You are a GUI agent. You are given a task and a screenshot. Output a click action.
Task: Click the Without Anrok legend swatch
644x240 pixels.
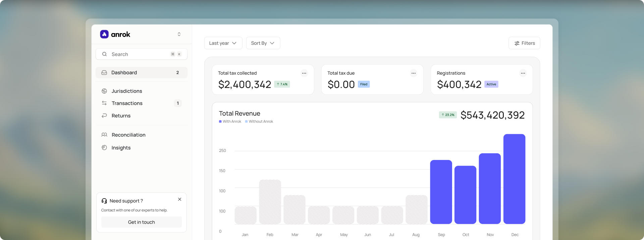[247, 122]
